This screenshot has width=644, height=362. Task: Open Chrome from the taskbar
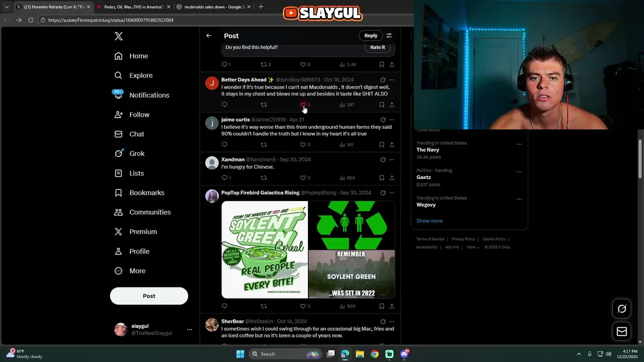pos(375,354)
